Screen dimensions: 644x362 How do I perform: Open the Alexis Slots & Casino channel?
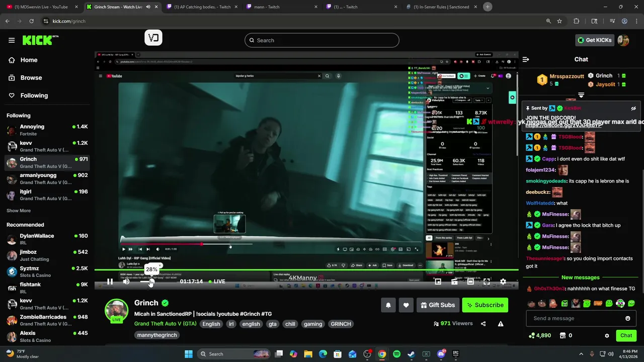pyautogui.click(x=47, y=336)
